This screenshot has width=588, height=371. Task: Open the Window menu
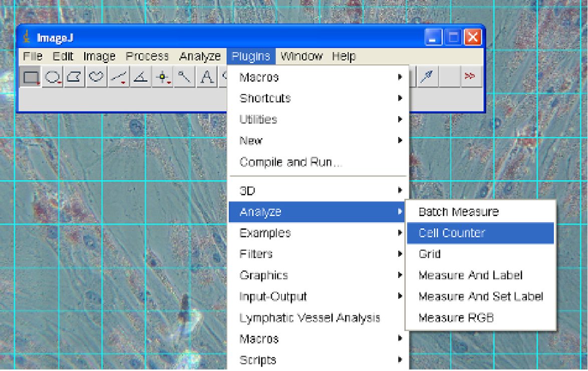302,56
